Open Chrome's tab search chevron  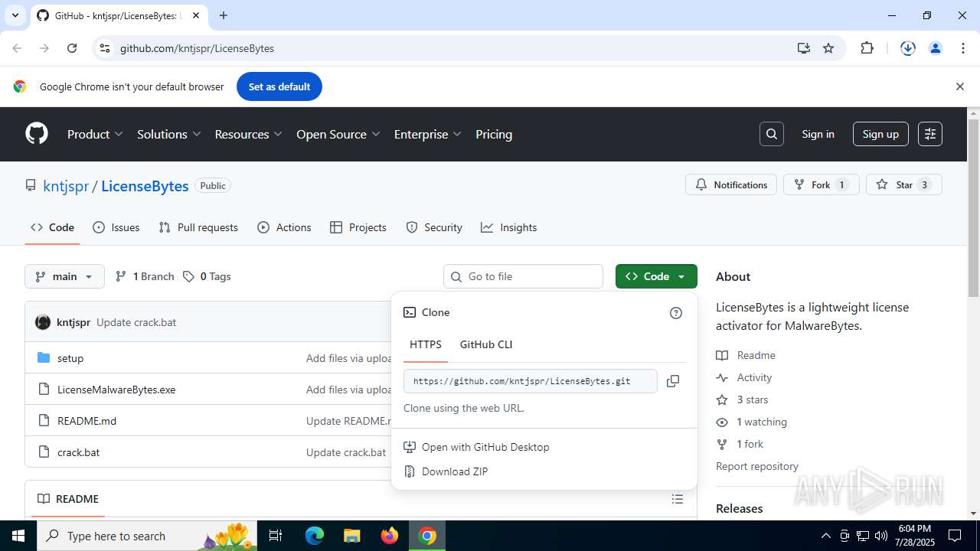15,15
